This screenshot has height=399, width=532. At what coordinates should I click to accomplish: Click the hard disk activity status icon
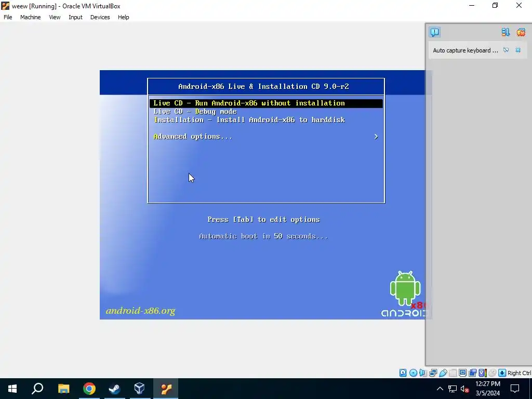pyautogui.click(x=403, y=373)
